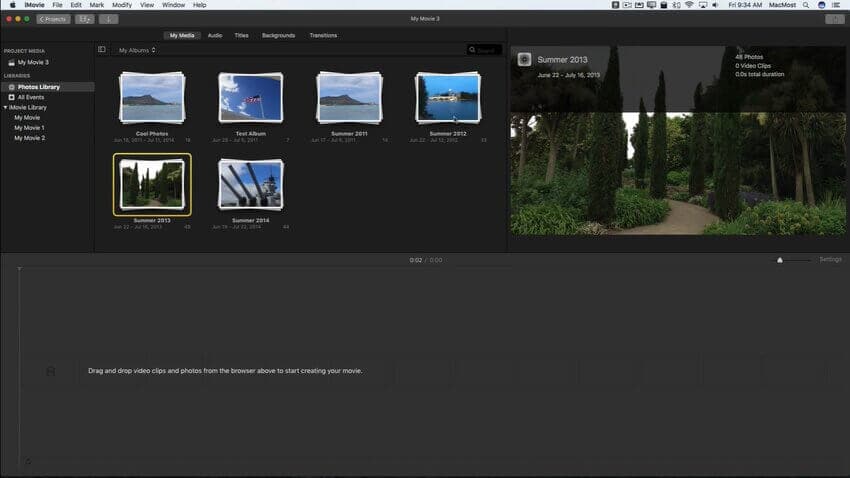Open the File menu
The image size is (850, 478).
click(x=57, y=5)
